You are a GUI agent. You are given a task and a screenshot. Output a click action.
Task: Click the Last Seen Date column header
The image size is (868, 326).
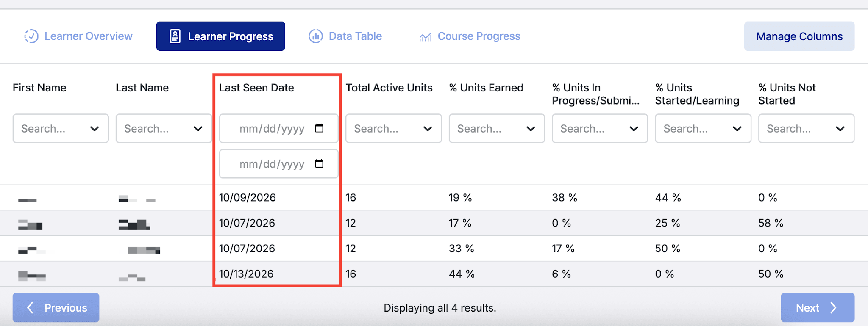[256, 88]
